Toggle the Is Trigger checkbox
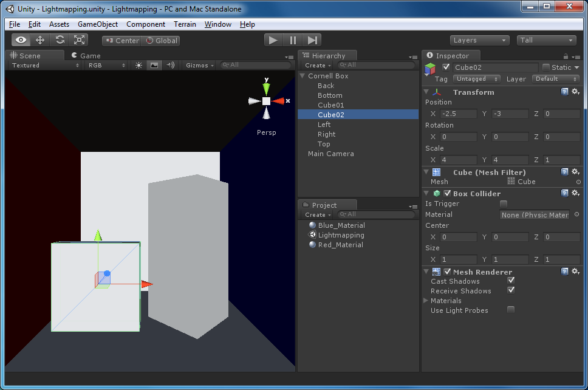588x390 pixels. click(x=504, y=204)
